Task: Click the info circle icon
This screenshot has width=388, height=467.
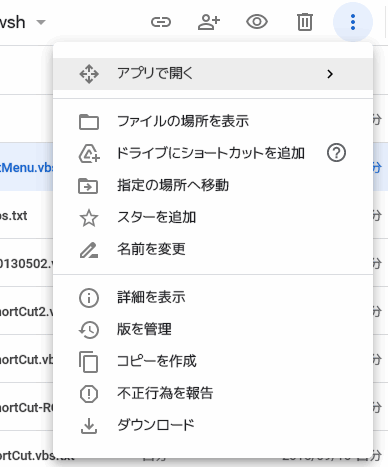Action: click(x=89, y=298)
